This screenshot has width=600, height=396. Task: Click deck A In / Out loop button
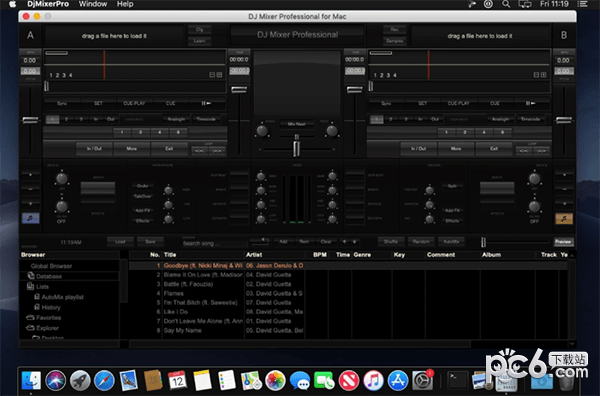coord(94,148)
